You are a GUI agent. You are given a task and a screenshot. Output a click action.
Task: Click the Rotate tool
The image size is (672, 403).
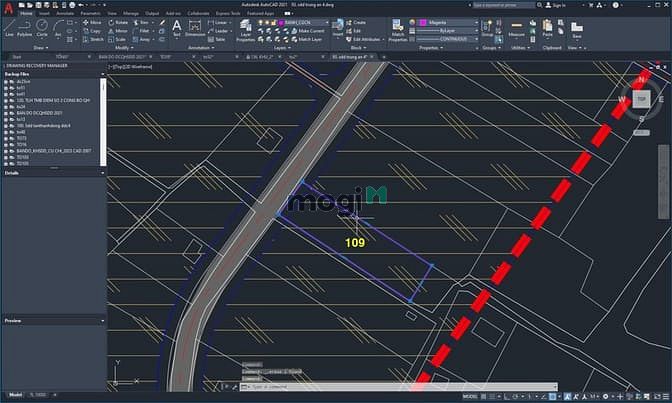118,22
